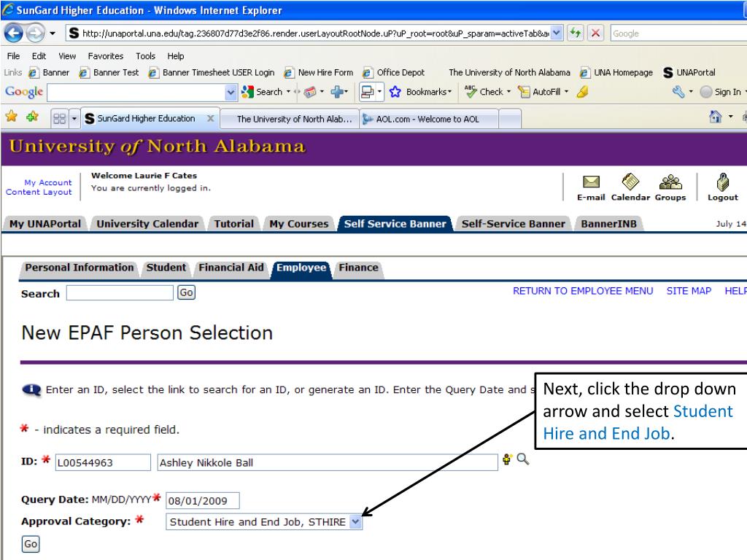The height and width of the screenshot is (560, 747).
Task: Expand the AutoFill dropdown arrow
Action: pyautogui.click(x=566, y=91)
